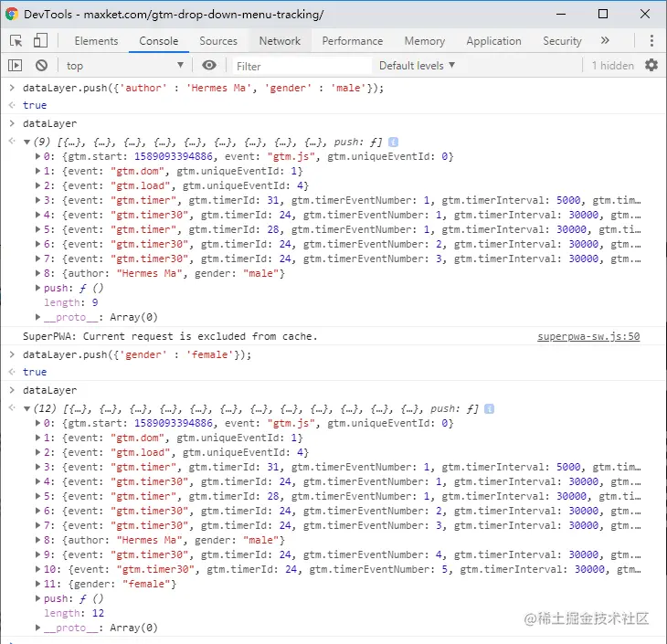Expand item 11 gender female
Screen dimensions: 667x644
pyautogui.click(x=37, y=584)
